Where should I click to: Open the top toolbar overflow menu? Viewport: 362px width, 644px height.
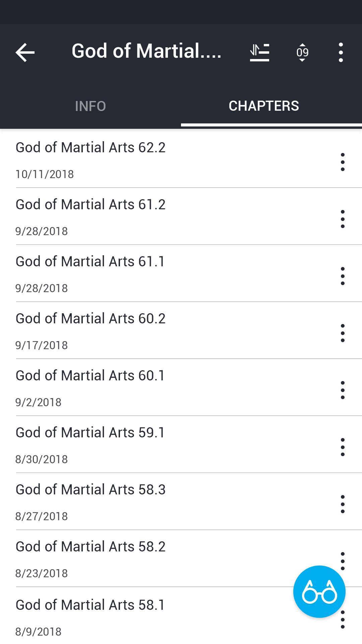(x=341, y=52)
